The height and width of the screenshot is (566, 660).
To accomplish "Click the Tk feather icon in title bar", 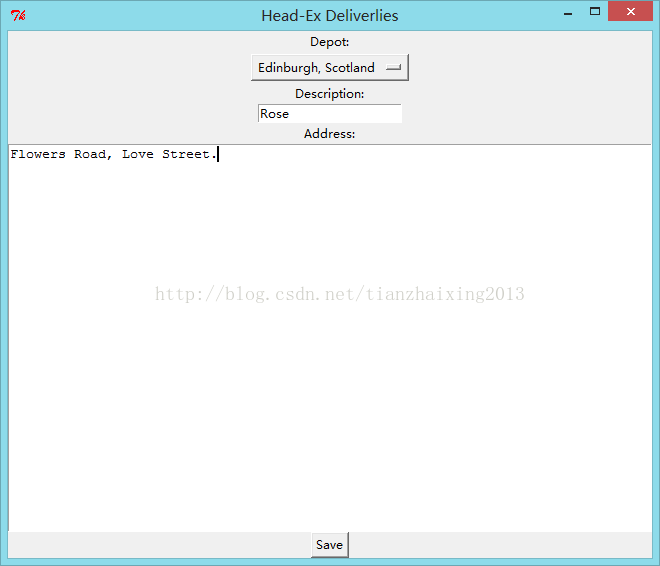I will [18, 15].
